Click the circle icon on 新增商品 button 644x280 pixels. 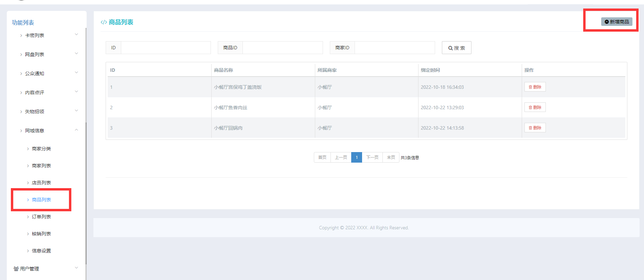607,22
